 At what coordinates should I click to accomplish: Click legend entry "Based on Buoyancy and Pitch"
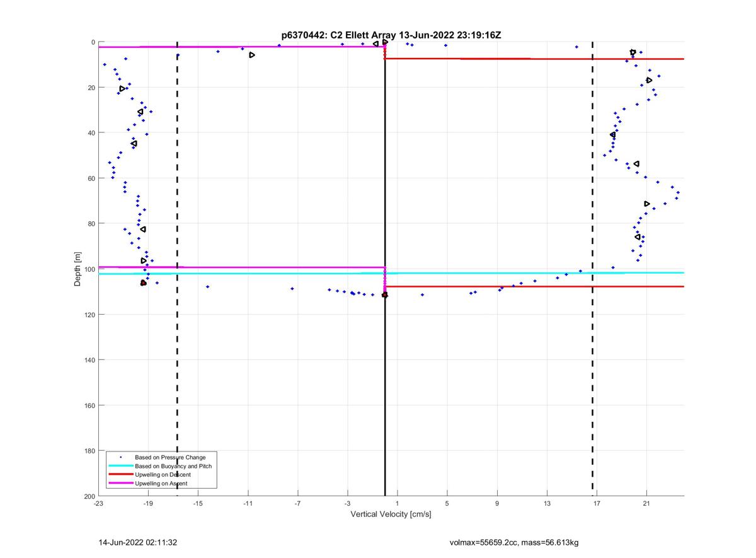pos(173,466)
